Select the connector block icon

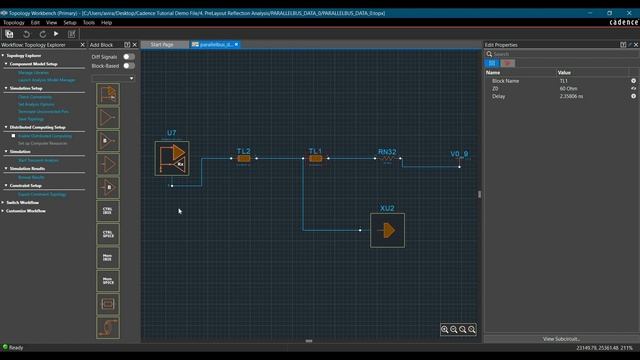coord(108,304)
